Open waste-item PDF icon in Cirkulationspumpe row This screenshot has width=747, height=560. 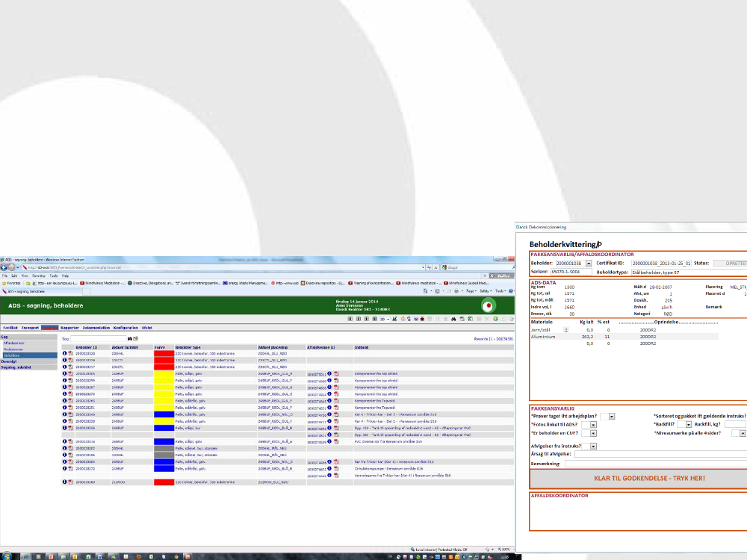point(336,469)
